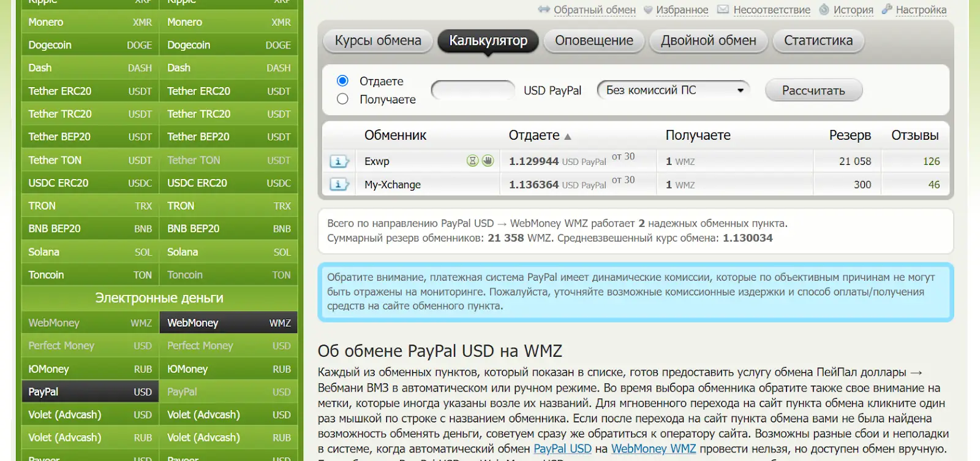Click the hourglass badge next to Exwp
Viewport: 980px width, 461px height.
pos(472,161)
